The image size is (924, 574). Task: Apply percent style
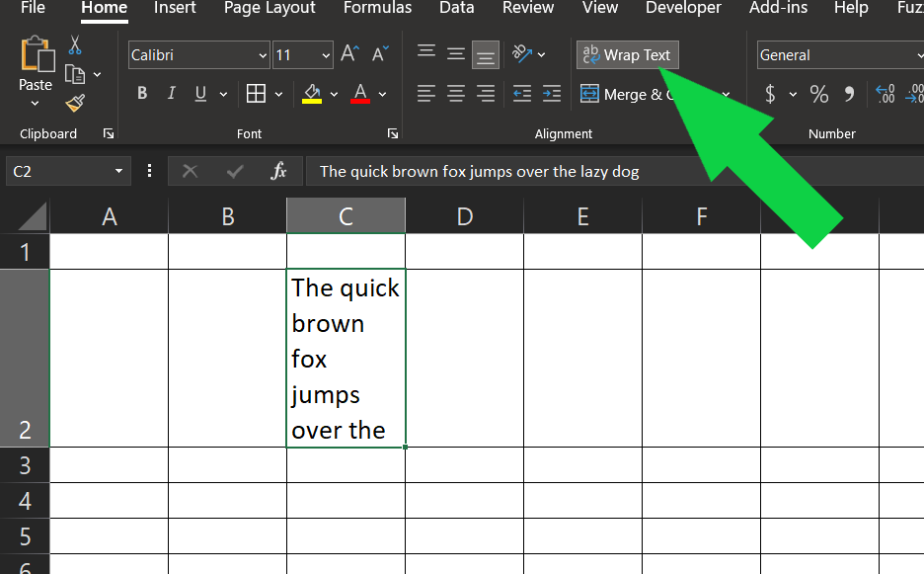pyautogui.click(x=818, y=94)
